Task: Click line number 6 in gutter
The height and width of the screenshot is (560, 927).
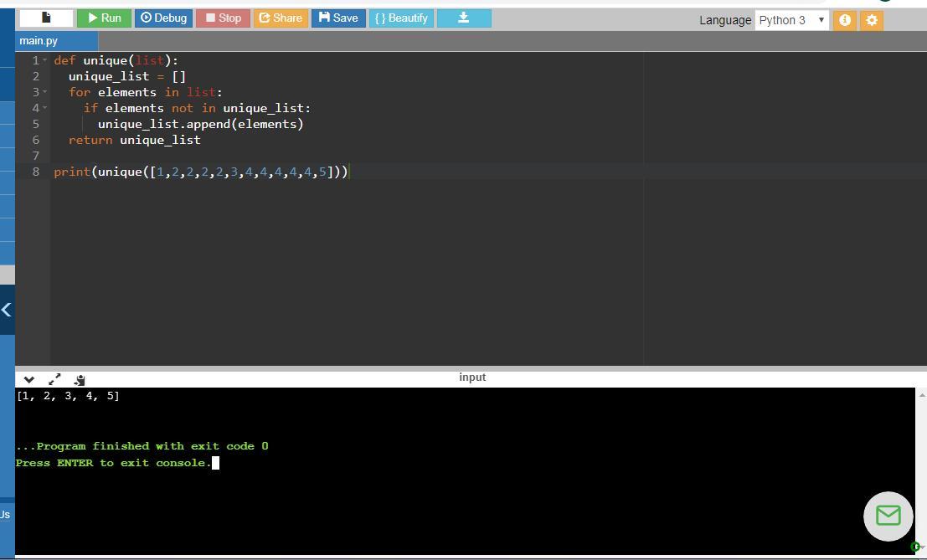Action: [35, 140]
